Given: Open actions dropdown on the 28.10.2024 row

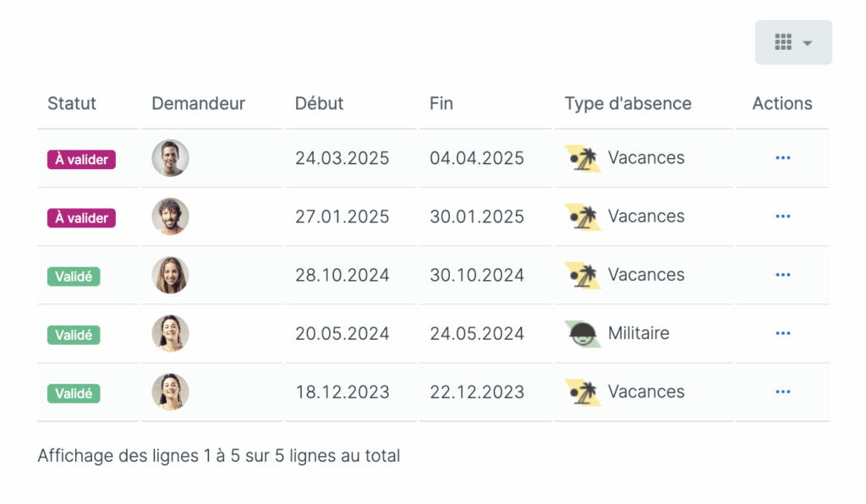Looking at the screenshot, I should pos(781,275).
